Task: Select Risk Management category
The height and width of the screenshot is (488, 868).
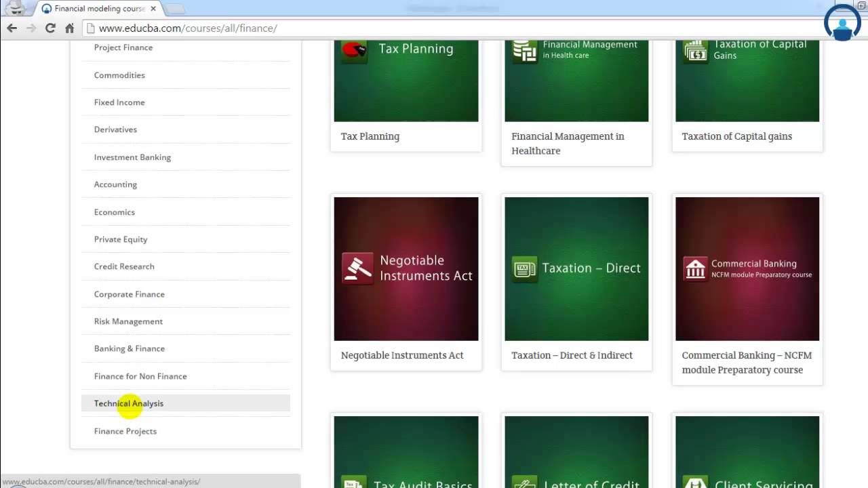Action: click(128, 321)
